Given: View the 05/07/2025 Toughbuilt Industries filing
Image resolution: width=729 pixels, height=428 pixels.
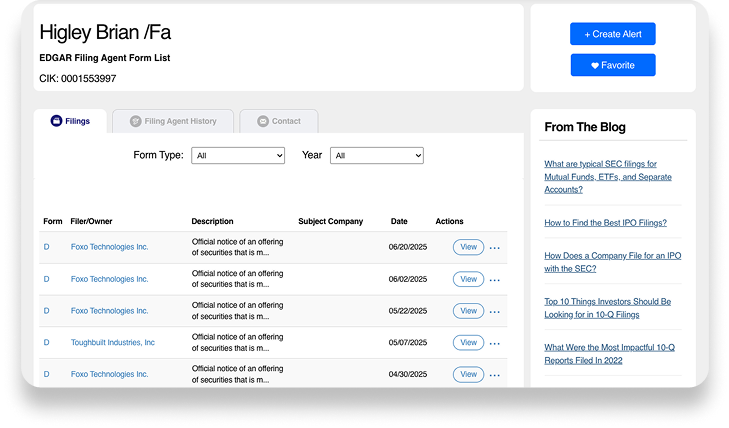Looking at the screenshot, I should (x=467, y=342).
